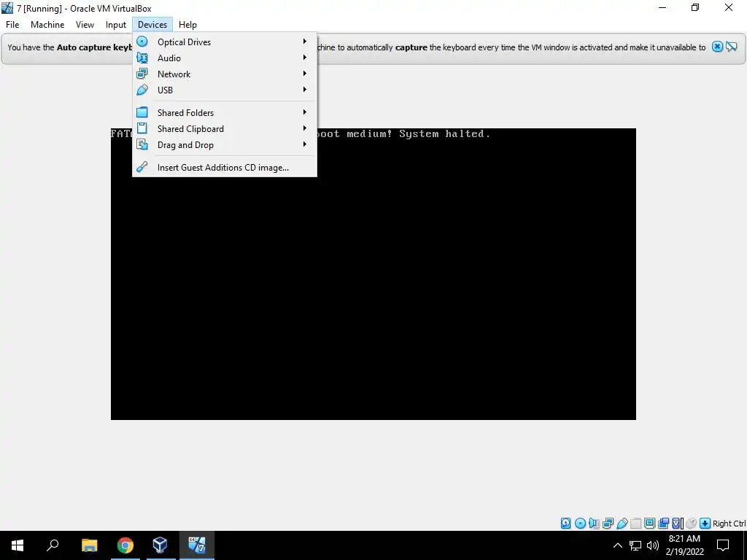Expand Shared Clipboard submenu arrow
Screen dimensions: 747x560
click(304, 128)
